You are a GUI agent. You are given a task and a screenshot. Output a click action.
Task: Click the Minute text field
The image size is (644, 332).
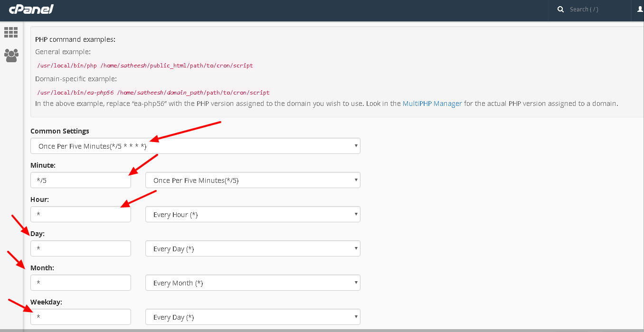[x=81, y=180]
